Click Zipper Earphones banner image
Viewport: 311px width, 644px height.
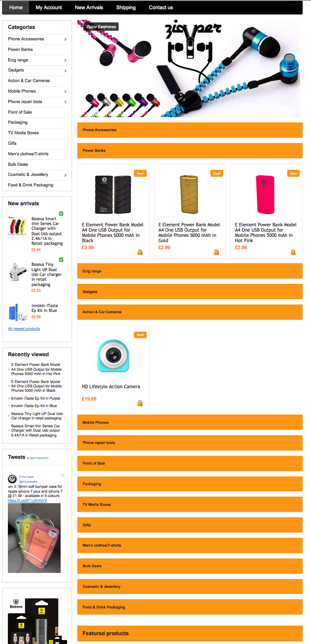[x=189, y=68]
